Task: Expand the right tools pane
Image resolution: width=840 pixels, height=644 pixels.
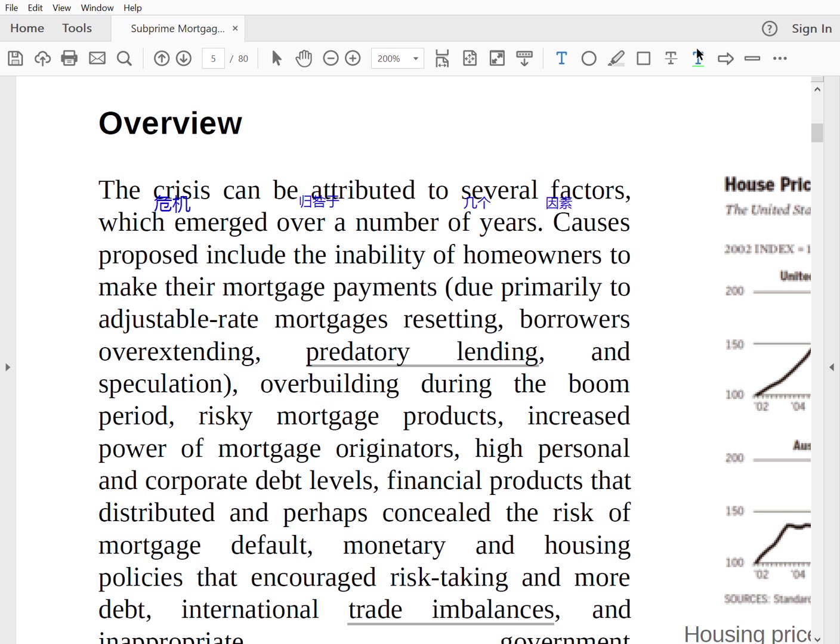Action: [x=832, y=367]
